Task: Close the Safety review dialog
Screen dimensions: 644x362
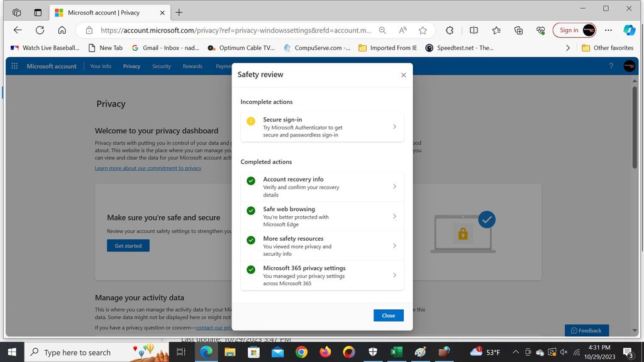Action: click(x=388, y=315)
